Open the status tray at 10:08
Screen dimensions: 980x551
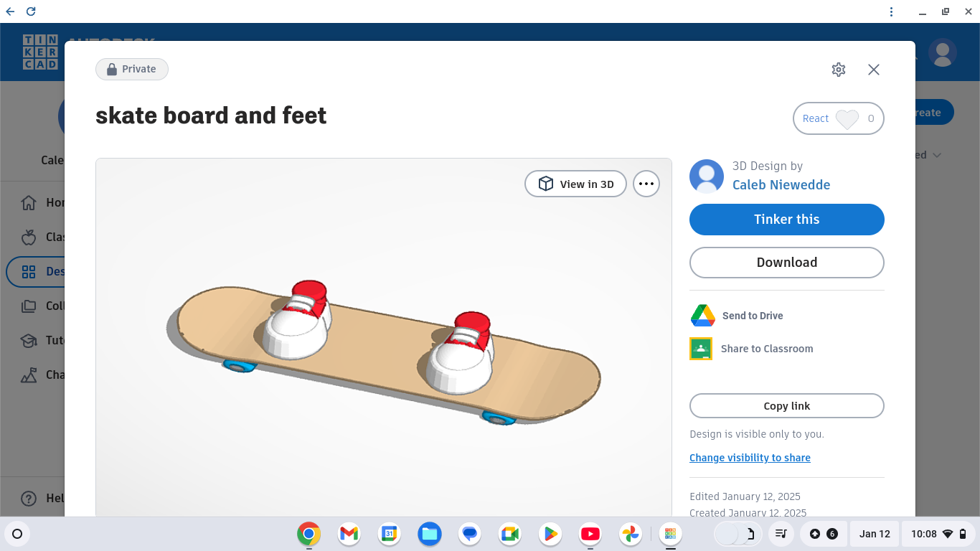[x=939, y=534]
